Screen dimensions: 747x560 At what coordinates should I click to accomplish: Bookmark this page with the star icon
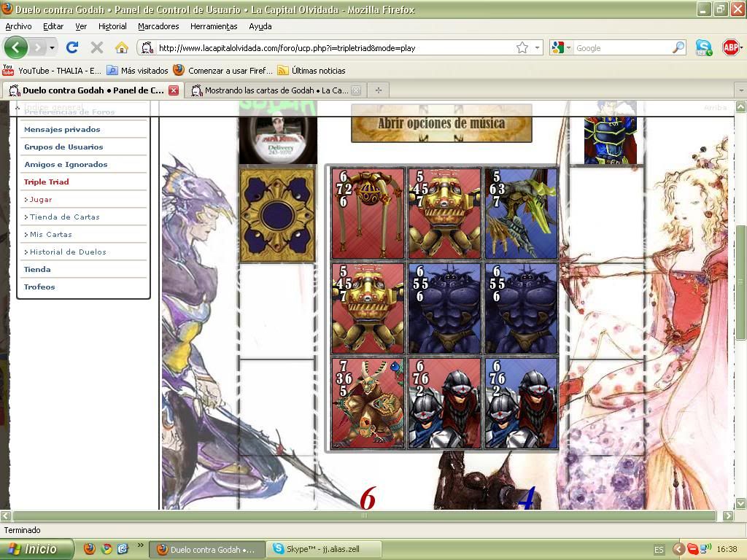[x=522, y=47]
